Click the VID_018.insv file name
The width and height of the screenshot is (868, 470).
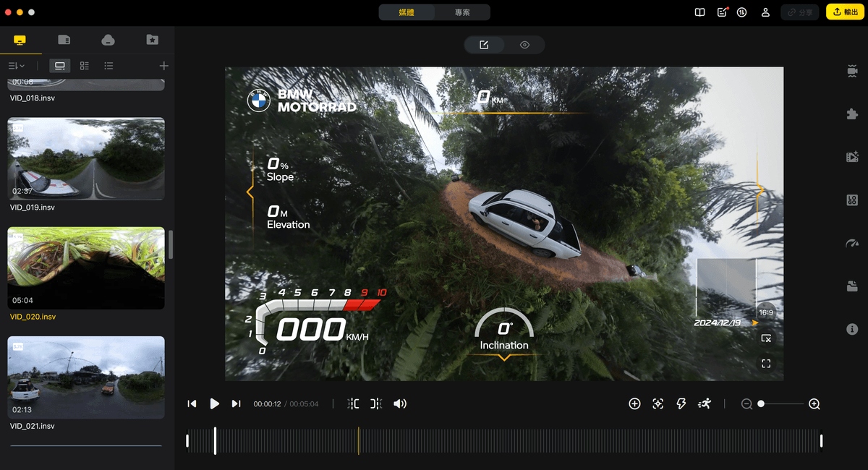(33, 98)
